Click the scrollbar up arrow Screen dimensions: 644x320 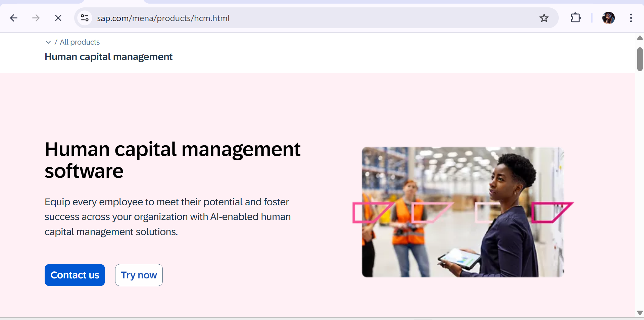point(640,38)
